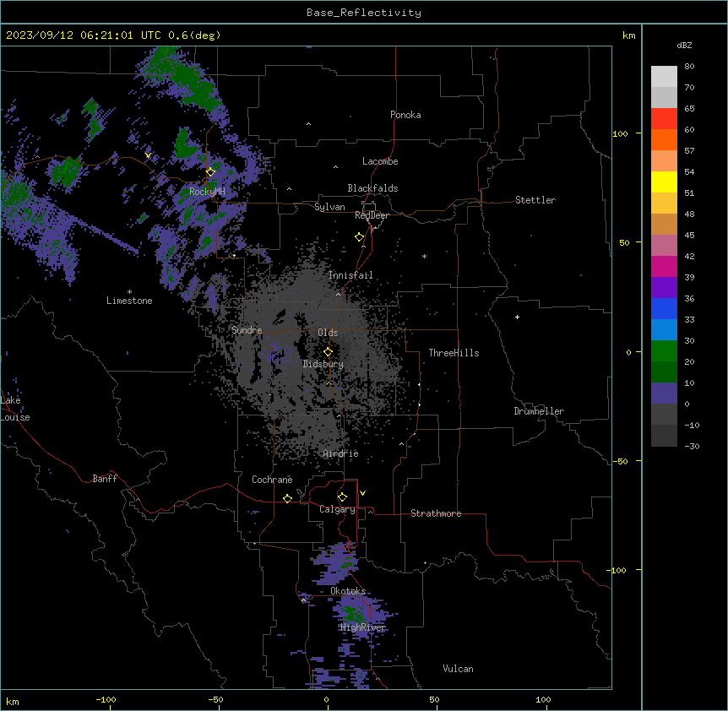This screenshot has width=728, height=711.
Task: Click the Base_Reflectivity title text
Action: [364, 13]
